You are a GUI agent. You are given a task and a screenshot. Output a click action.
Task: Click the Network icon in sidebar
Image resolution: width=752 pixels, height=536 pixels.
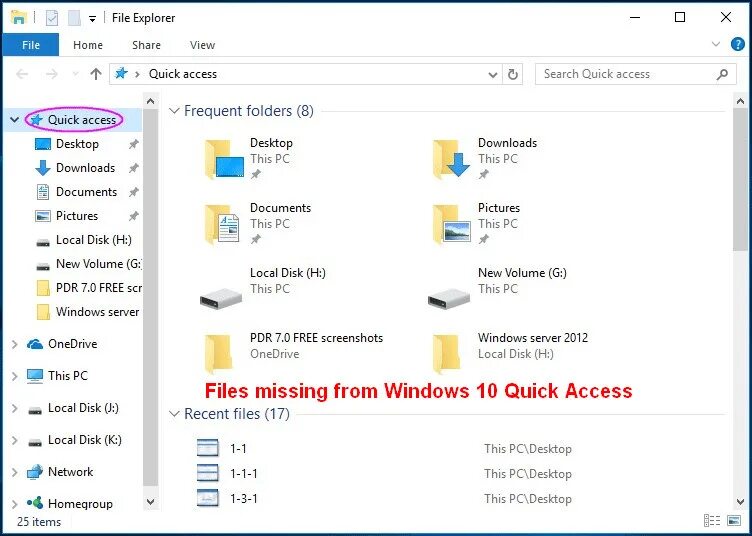coord(35,472)
